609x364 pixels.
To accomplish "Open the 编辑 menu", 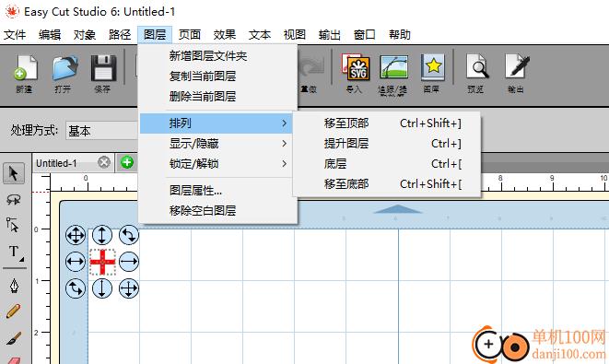I will click(50, 35).
